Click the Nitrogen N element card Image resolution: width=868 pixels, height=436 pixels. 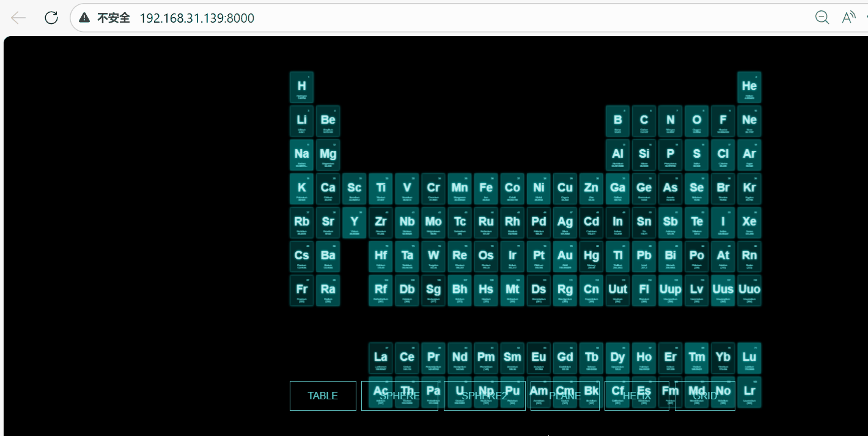(x=671, y=121)
